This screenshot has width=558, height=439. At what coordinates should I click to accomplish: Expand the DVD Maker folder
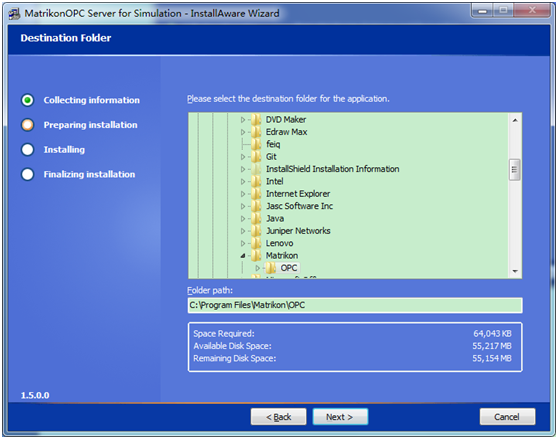(x=243, y=120)
